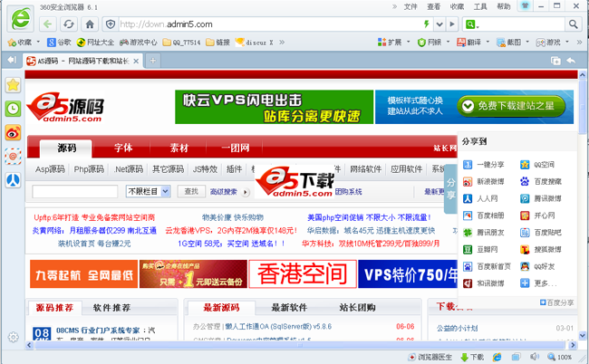Click 免费下载建站之星 green button
Image resolution: width=589 pixels, height=364 pixels.
click(511, 106)
